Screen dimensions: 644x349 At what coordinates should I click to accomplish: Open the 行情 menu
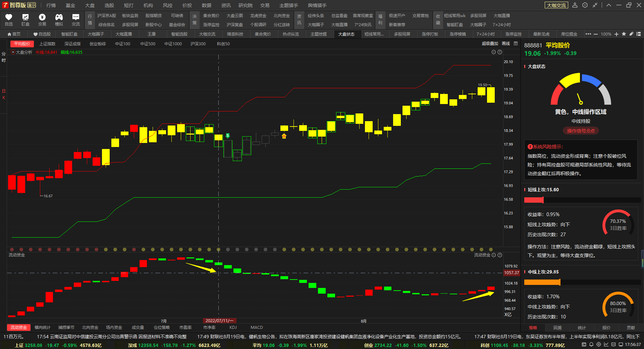click(x=51, y=5)
